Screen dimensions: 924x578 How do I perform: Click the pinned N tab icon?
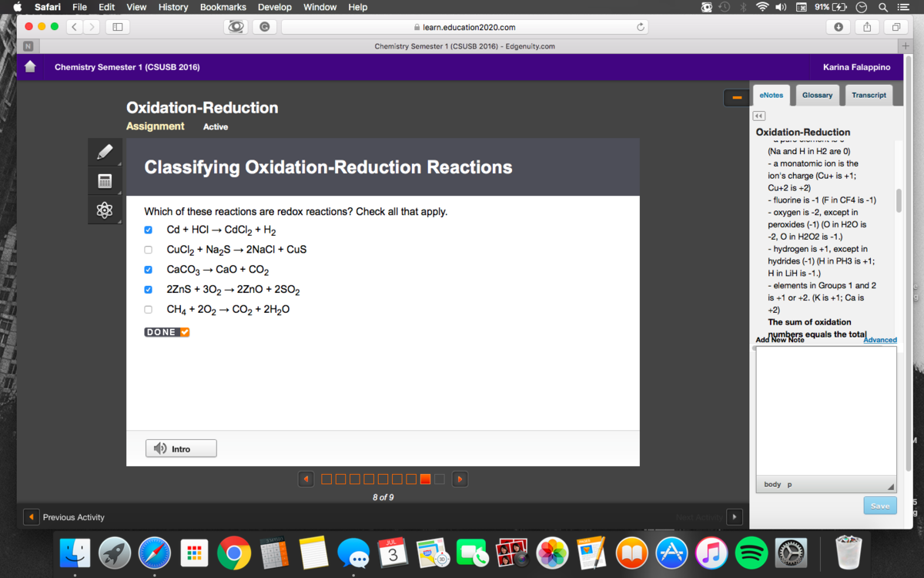(x=27, y=45)
